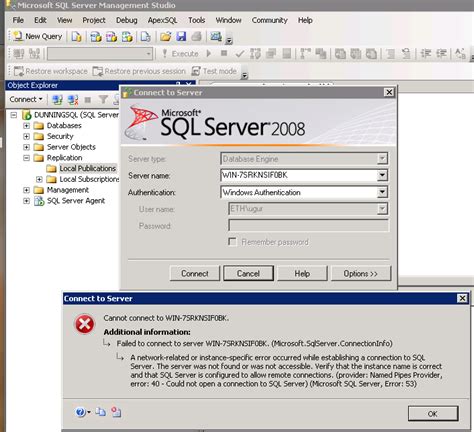Click the Stop icon in Object Explorer
The image size is (474, 432).
pyautogui.click(x=88, y=99)
